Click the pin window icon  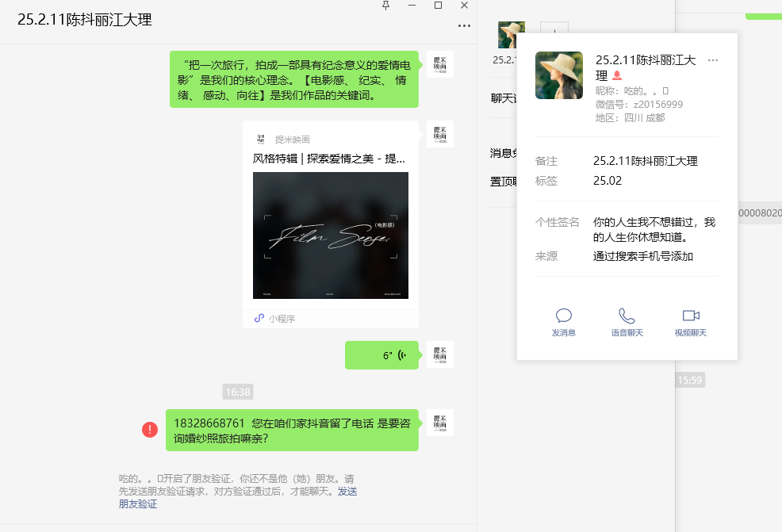[x=385, y=6]
